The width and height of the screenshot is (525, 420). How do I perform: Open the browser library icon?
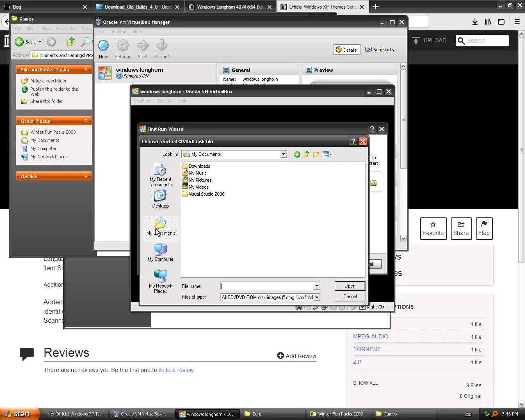click(x=488, y=22)
